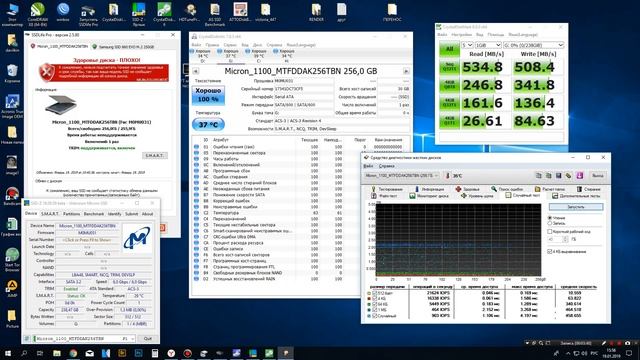Open the Здоровье tab in HD Tune
This screenshot has width=640, height=360.
(468, 189)
